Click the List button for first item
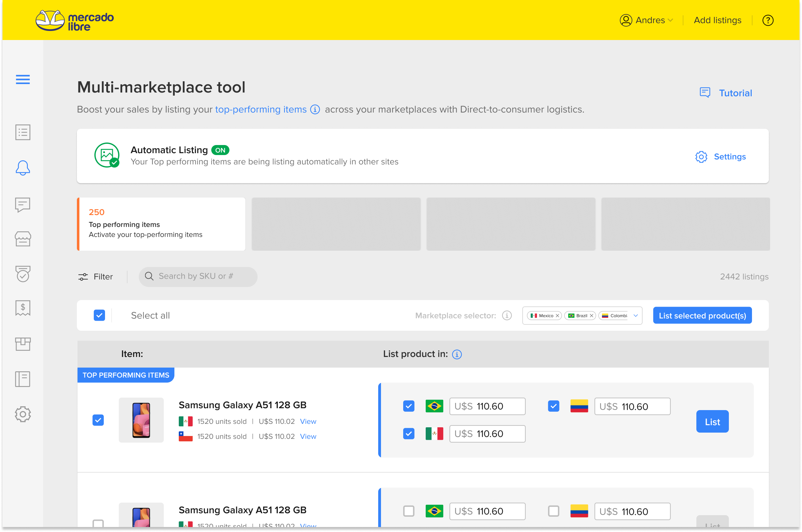This screenshot has height=532, width=802. pos(712,422)
